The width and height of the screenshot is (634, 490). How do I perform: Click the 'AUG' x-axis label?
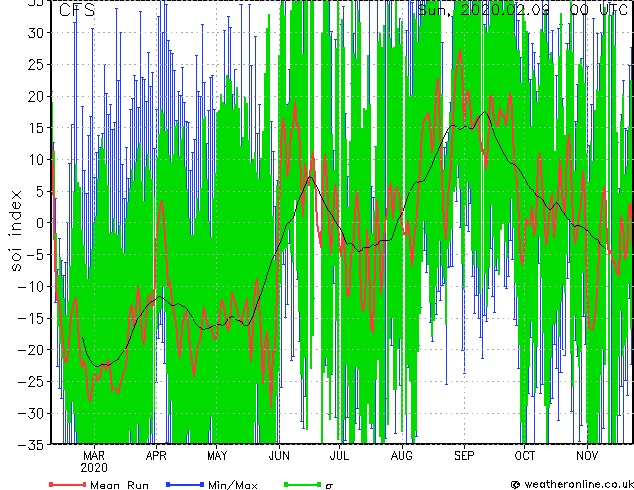402,456
